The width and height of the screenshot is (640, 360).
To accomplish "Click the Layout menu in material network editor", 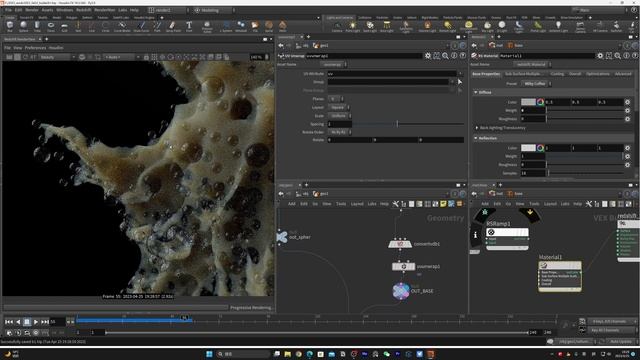I will coord(550,204).
